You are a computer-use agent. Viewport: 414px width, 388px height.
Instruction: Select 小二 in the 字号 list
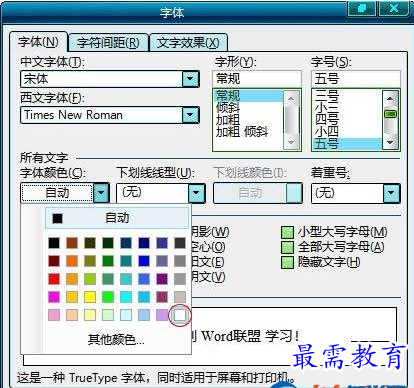coord(347,108)
